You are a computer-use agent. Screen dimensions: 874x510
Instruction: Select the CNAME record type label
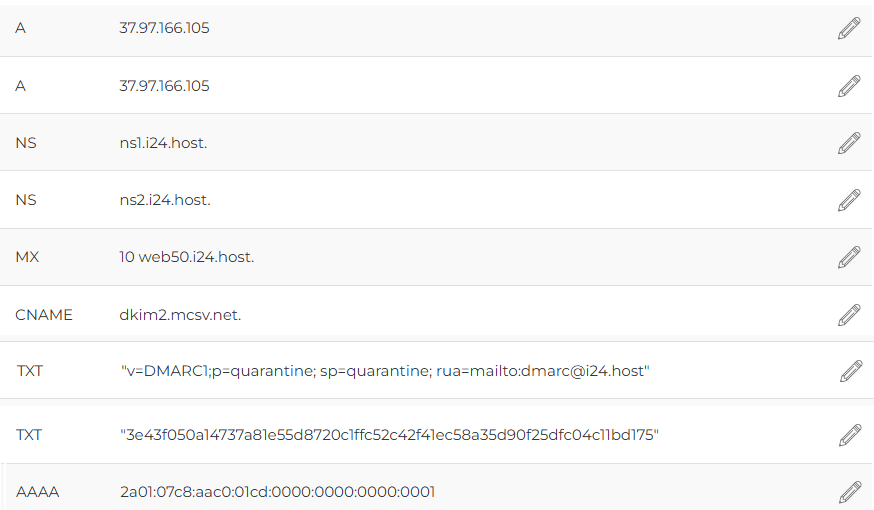[x=43, y=315]
